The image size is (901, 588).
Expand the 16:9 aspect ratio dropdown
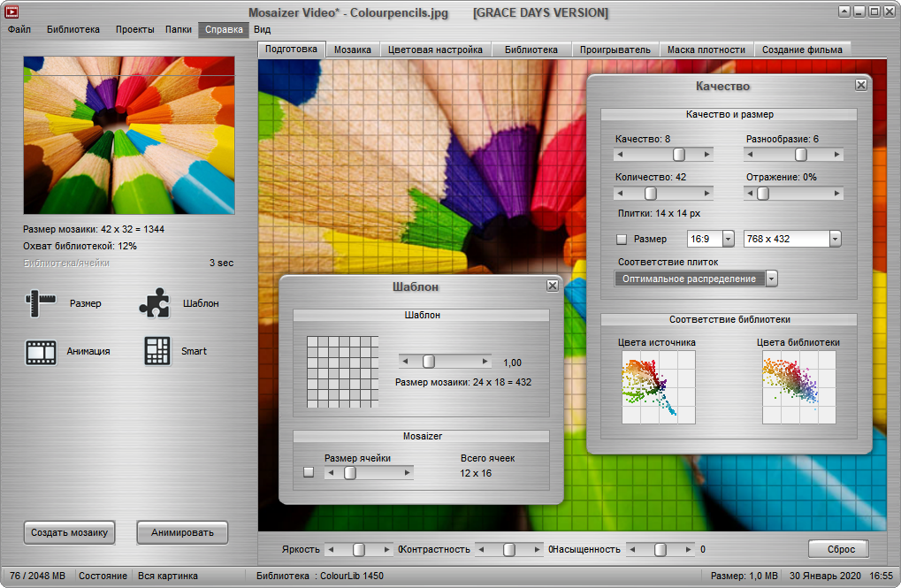728,239
